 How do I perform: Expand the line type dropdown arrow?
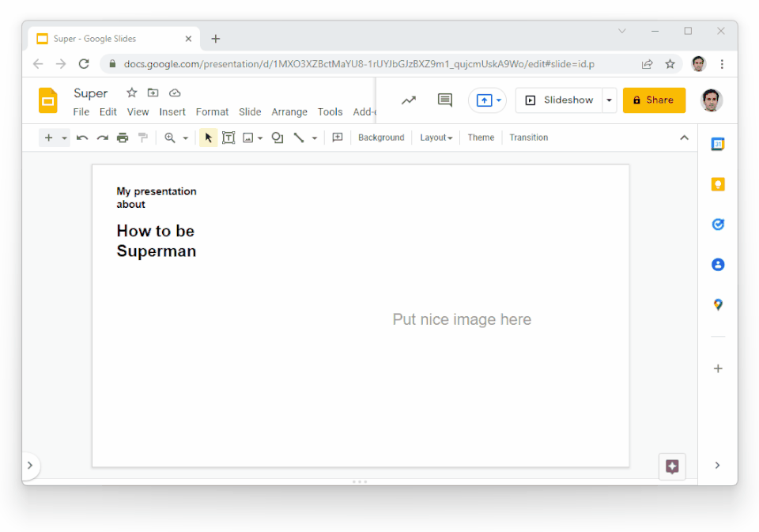(x=314, y=138)
